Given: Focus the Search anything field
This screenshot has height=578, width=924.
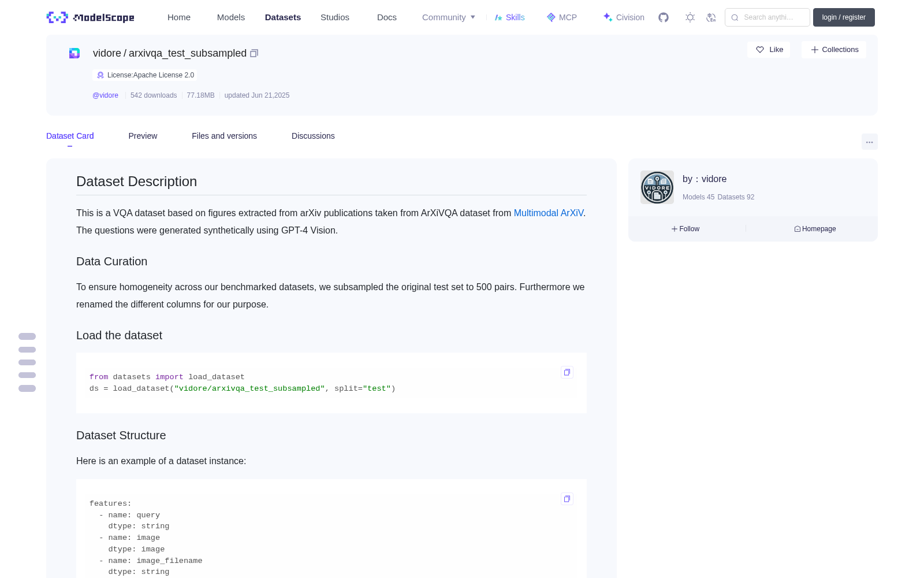Looking at the screenshot, I should coord(767,17).
